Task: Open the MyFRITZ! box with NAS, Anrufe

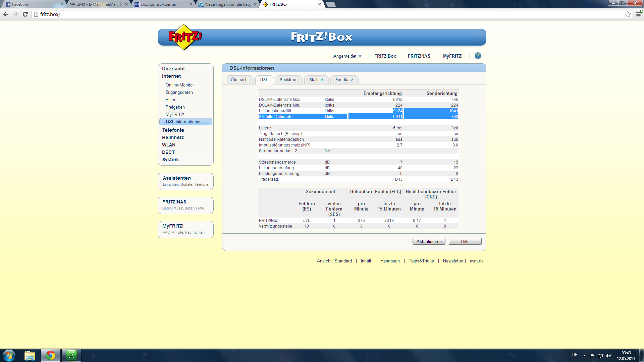Action: coord(185,229)
